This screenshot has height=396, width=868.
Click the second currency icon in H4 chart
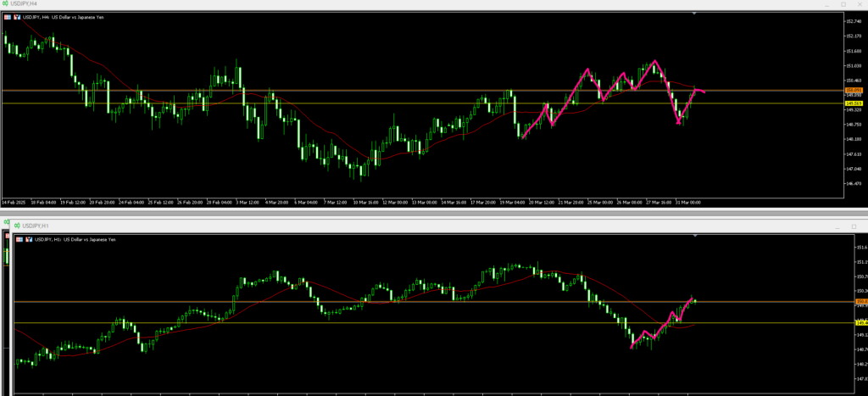pyautogui.click(x=16, y=17)
